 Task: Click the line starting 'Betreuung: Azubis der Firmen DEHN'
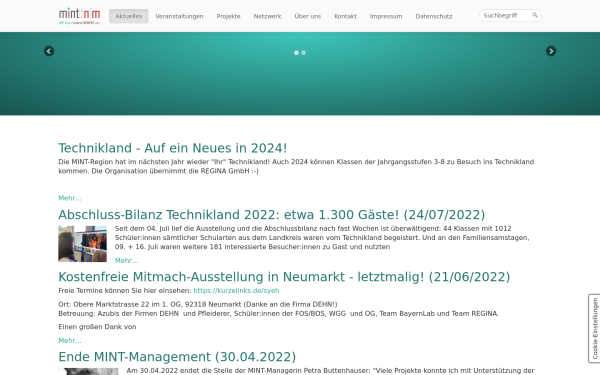[x=279, y=313]
